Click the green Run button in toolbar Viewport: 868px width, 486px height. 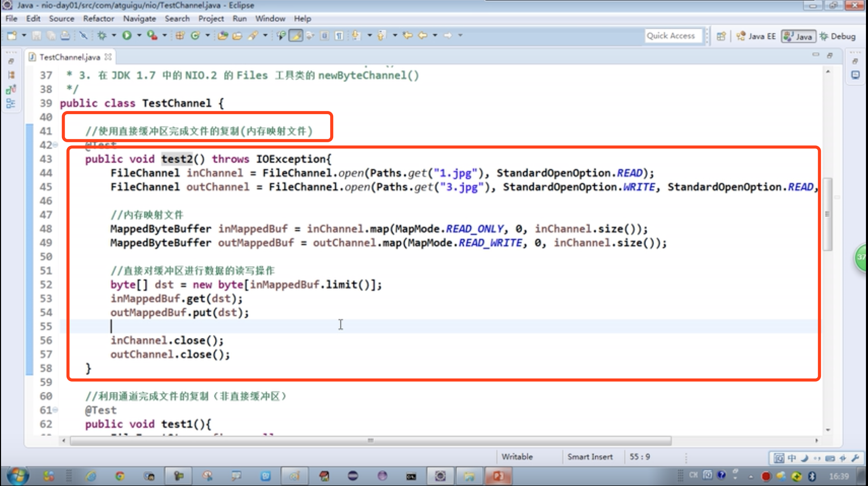pyautogui.click(x=127, y=35)
